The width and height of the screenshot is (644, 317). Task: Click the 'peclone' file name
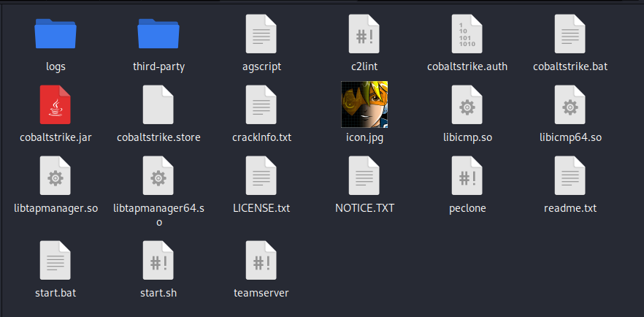pyautogui.click(x=467, y=209)
